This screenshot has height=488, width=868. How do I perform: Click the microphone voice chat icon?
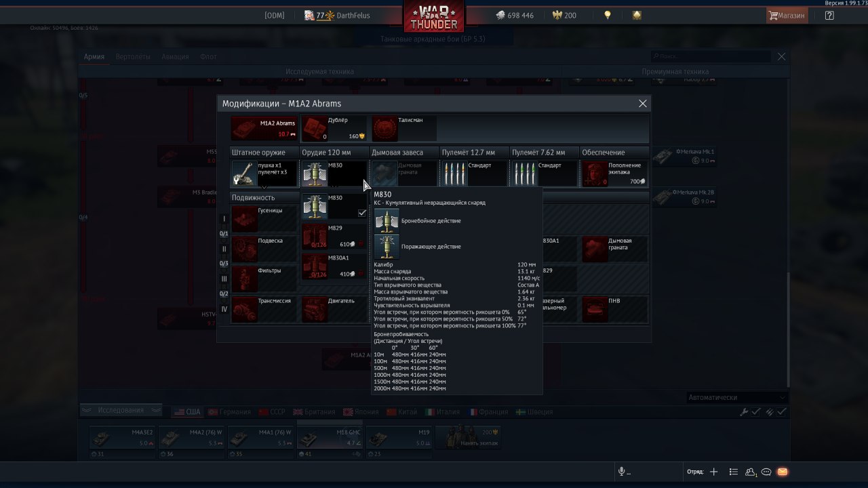click(x=621, y=472)
